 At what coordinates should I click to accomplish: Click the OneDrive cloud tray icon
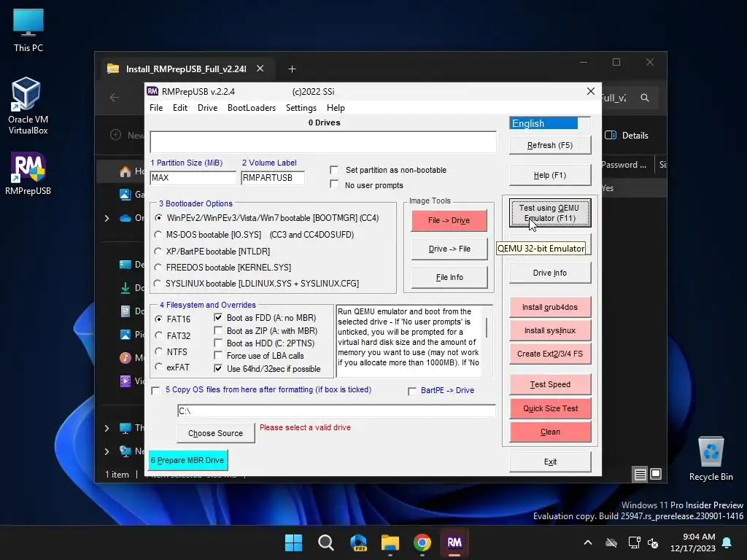(611, 542)
